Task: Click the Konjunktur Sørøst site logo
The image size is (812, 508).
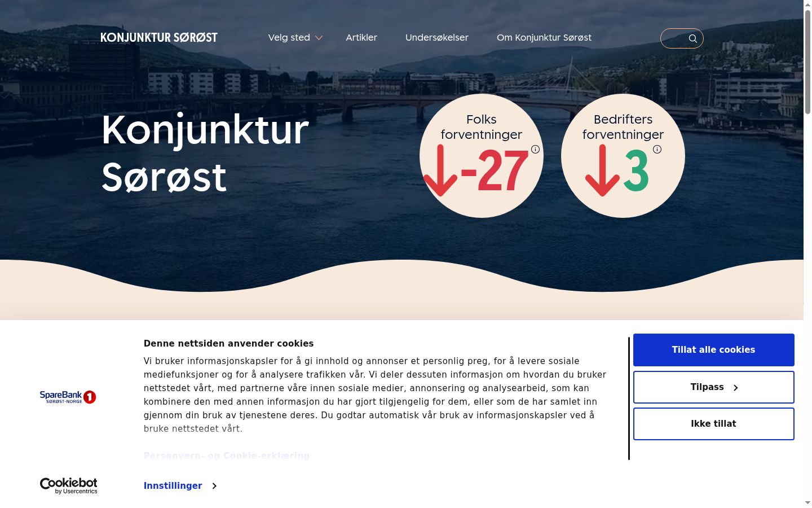Action: [159, 38]
